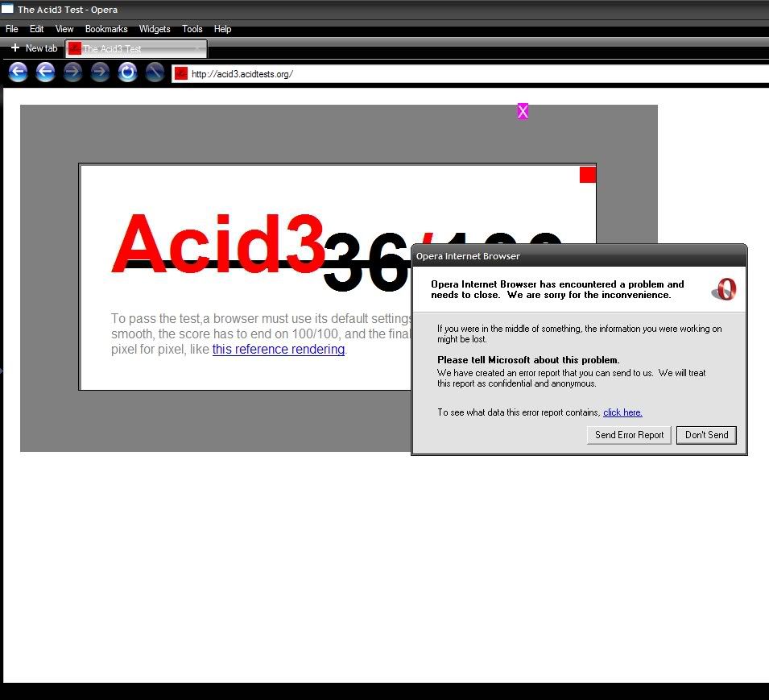The height and width of the screenshot is (700, 769).
Task: Close The Acid3 Test tab
Action: coord(196,48)
